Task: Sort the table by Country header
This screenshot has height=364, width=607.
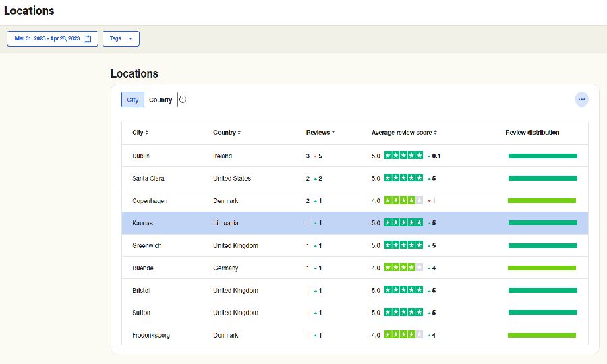Action: (x=227, y=133)
